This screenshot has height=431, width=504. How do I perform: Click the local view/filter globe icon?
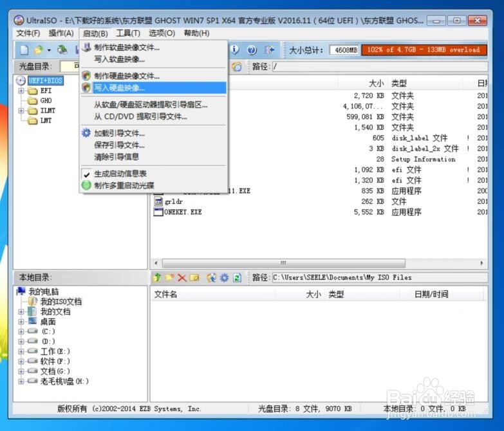pos(211,277)
